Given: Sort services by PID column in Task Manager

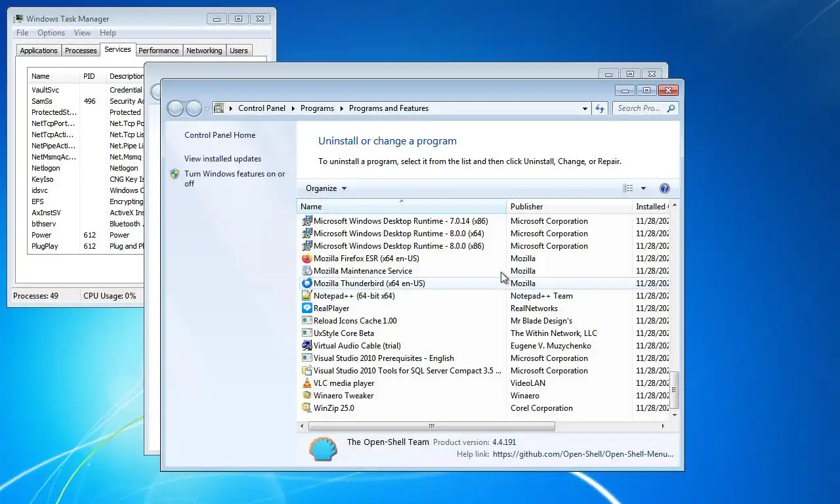Looking at the screenshot, I should [93, 76].
